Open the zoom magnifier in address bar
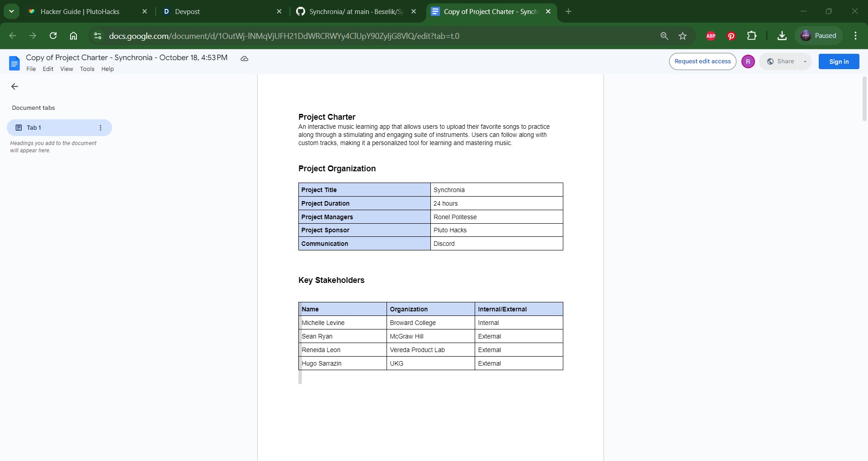Image resolution: width=868 pixels, height=461 pixels. [664, 36]
